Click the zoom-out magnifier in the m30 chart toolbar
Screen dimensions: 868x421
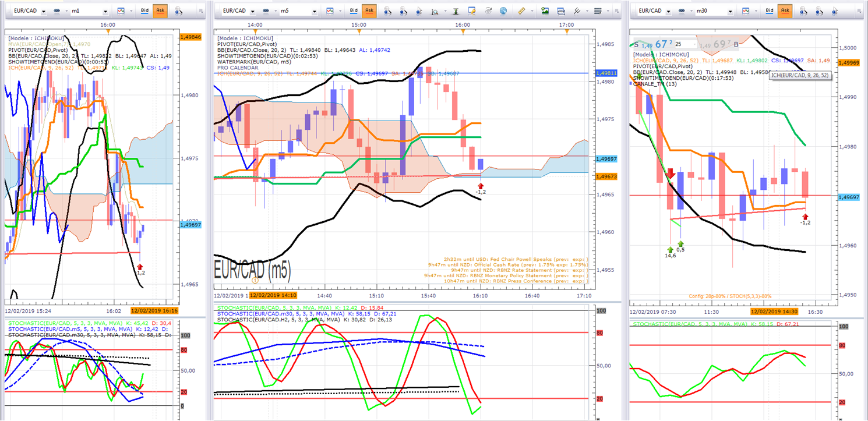point(820,11)
